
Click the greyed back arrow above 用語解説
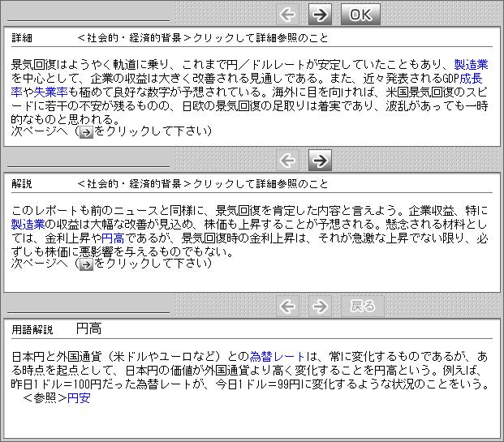[x=287, y=306]
